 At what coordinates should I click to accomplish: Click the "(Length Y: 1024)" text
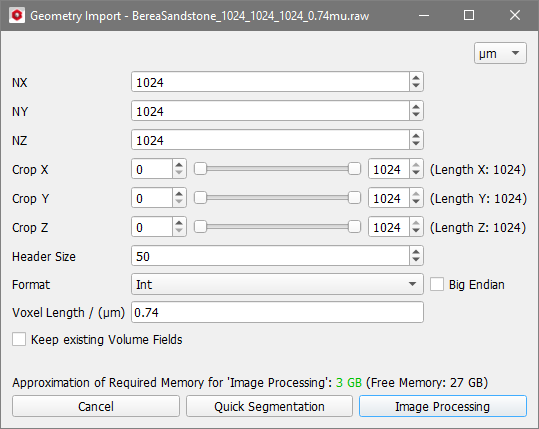pos(478,198)
